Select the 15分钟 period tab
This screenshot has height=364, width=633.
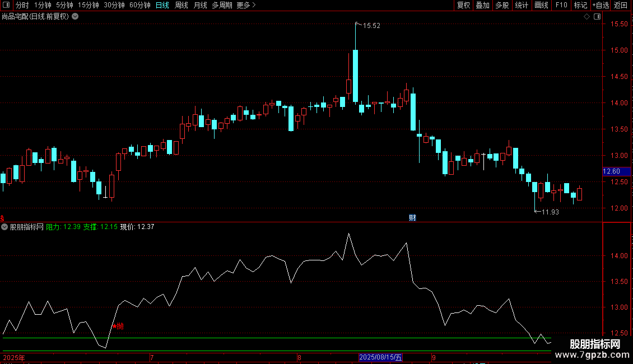point(89,5)
